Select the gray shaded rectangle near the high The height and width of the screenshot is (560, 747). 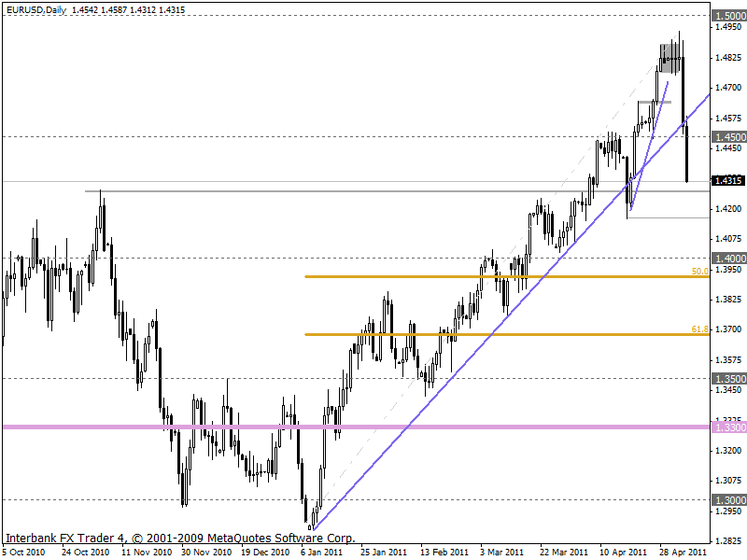click(669, 59)
